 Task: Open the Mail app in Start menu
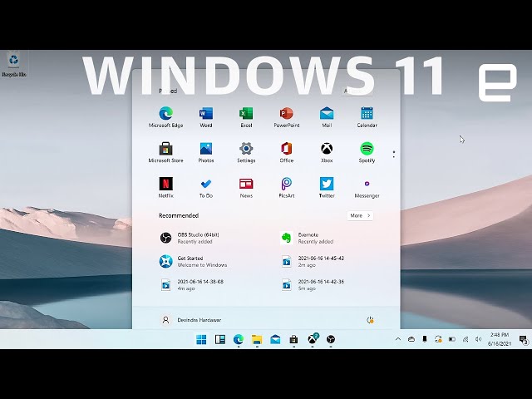click(x=327, y=117)
